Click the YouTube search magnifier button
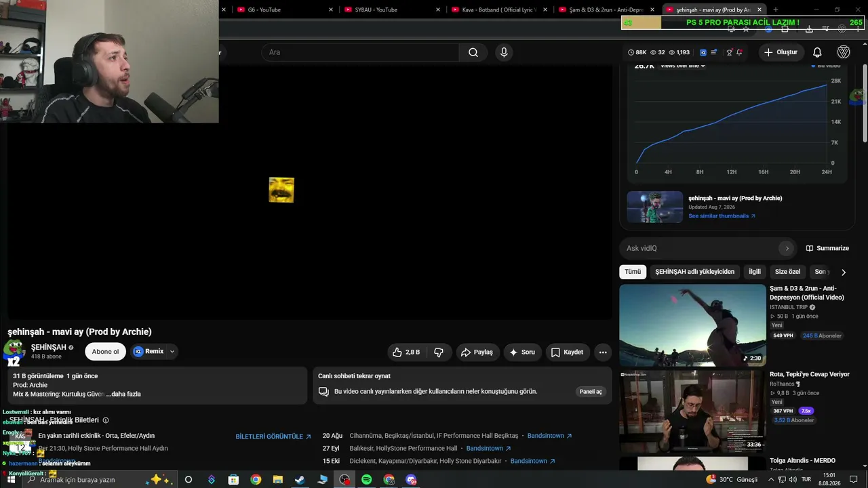This screenshot has height=488, width=868. pos(473,52)
